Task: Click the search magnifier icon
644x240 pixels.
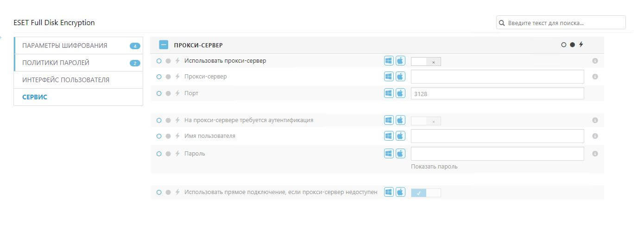Action: pyautogui.click(x=502, y=22)
